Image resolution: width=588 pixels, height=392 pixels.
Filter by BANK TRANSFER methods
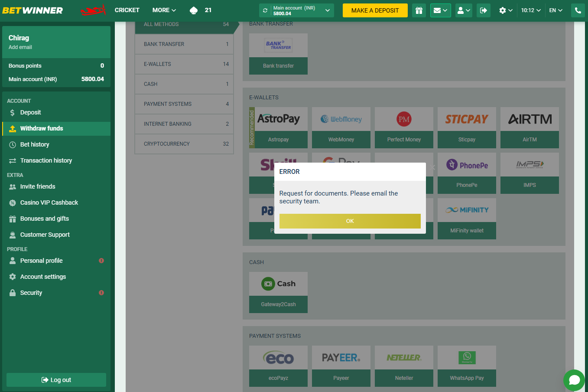(184, 44)
